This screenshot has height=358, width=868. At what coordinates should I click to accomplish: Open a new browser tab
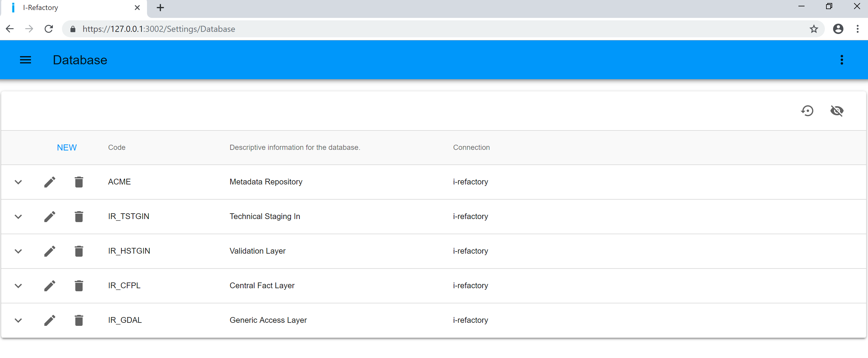click(x=160, y=8)
